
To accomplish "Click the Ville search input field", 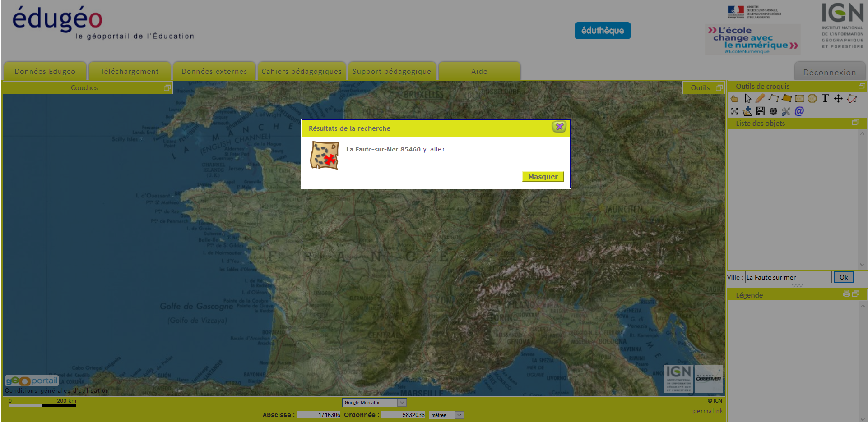I will tap(788, 277).
